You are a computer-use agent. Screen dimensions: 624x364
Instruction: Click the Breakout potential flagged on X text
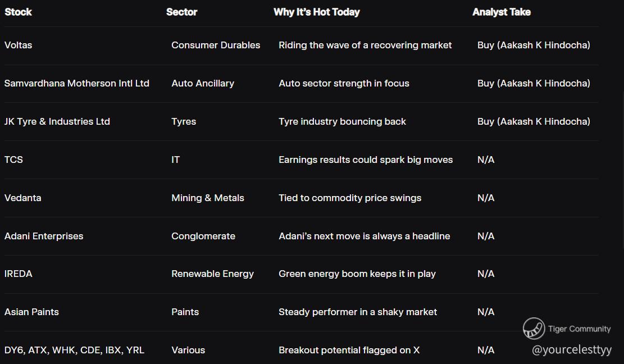(349, 350)
